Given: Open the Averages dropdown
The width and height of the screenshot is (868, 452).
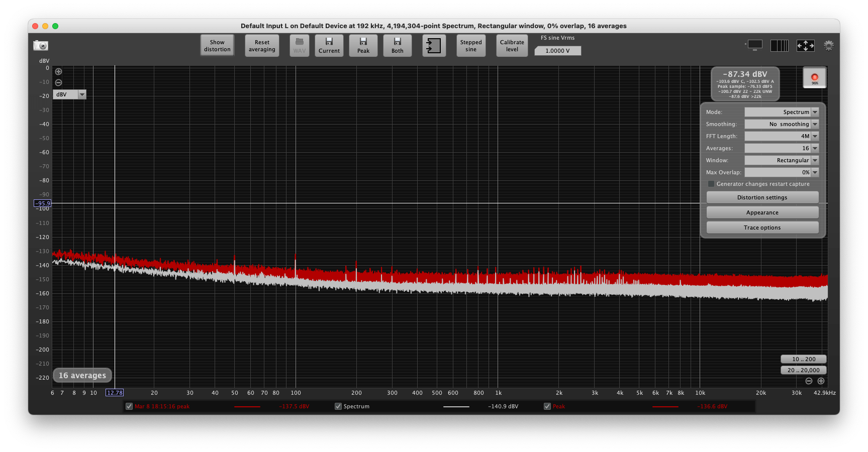Looking at the screenshot, I should 782,148.
